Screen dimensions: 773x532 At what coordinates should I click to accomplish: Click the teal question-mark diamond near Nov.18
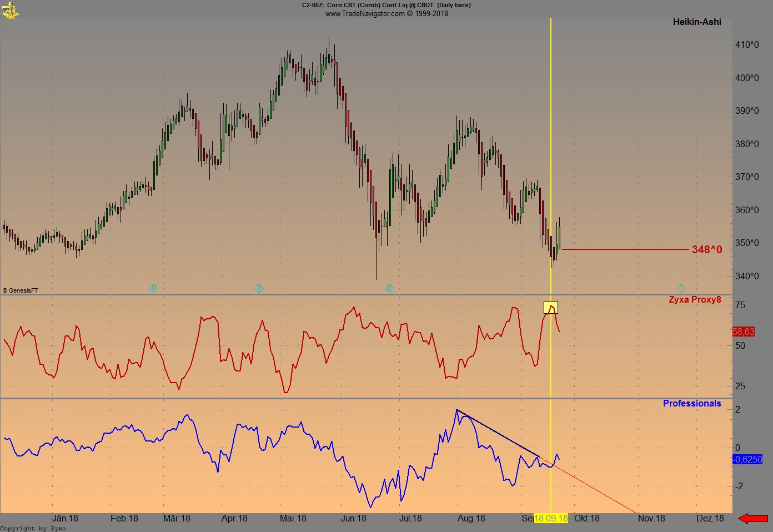tap(681, 288)
